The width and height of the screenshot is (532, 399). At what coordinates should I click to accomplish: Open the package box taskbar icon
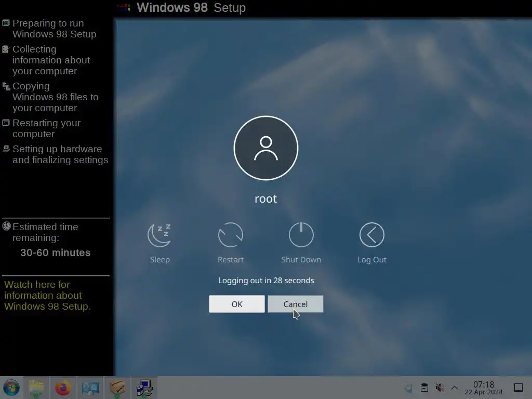[117, 388]
